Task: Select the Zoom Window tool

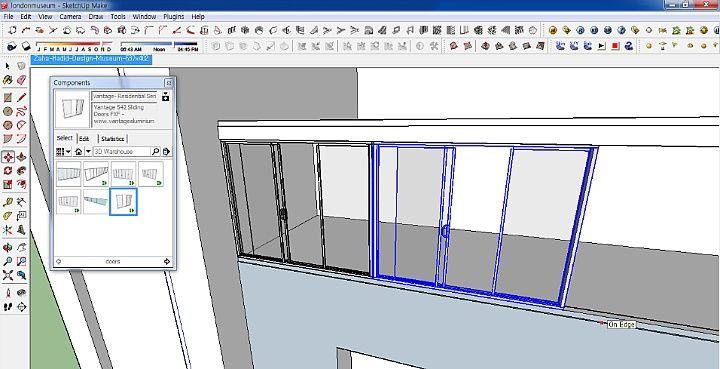Action: pos(21,262)
